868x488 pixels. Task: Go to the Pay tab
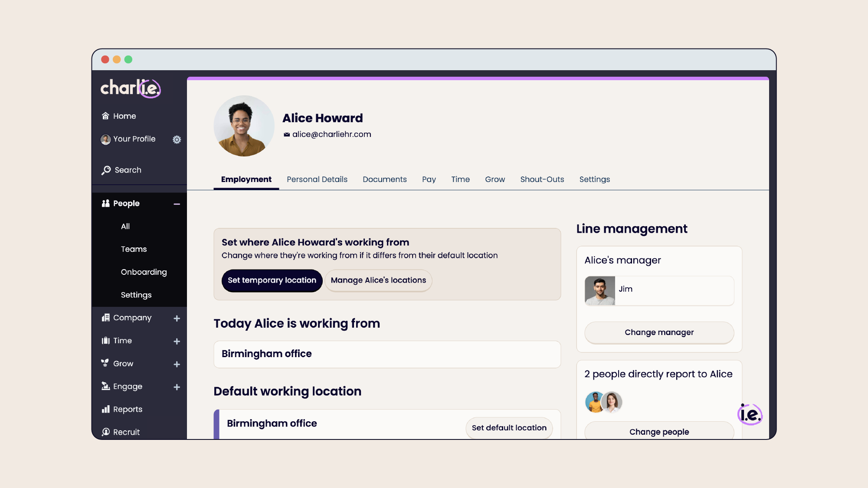click(x=429, y=179)
